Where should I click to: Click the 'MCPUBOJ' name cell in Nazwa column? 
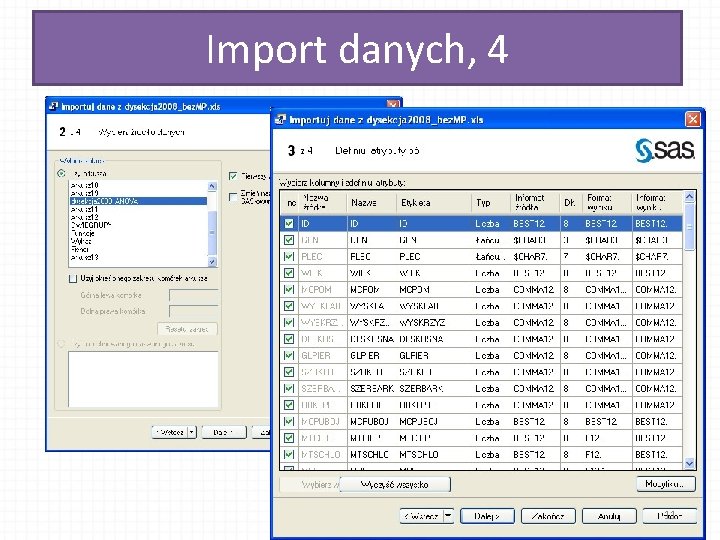(x=371, y=422)
